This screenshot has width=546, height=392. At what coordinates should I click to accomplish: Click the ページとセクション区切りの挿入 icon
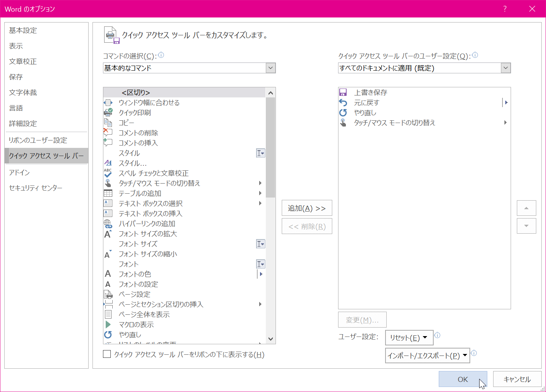tap(108, 304)
